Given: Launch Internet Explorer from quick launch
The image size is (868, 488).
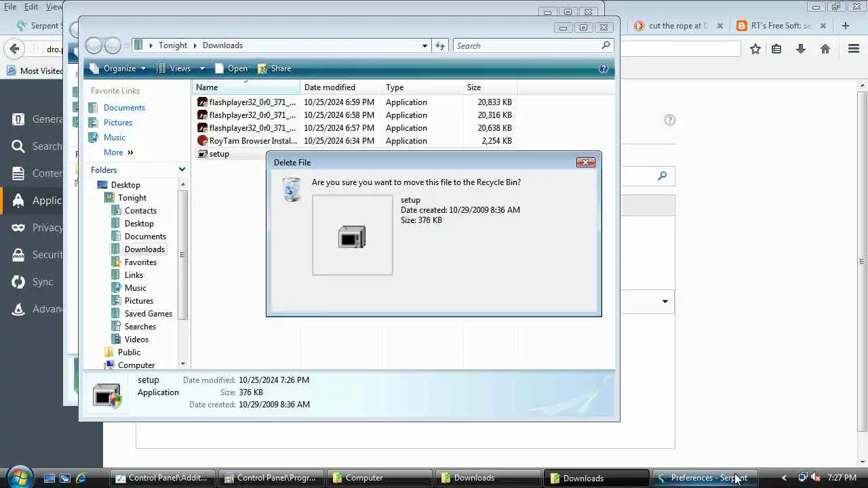Looking at the screenshot, I should coord(81,478).
